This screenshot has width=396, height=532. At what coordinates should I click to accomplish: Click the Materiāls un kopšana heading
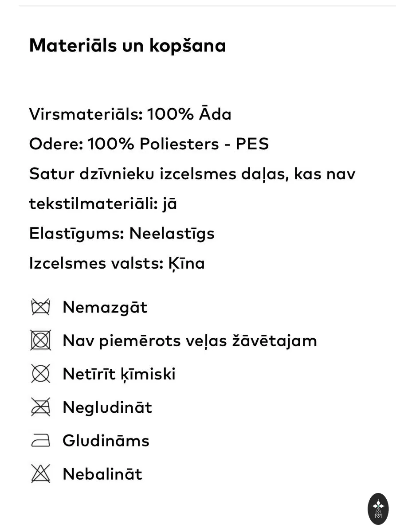coord(128,46)
